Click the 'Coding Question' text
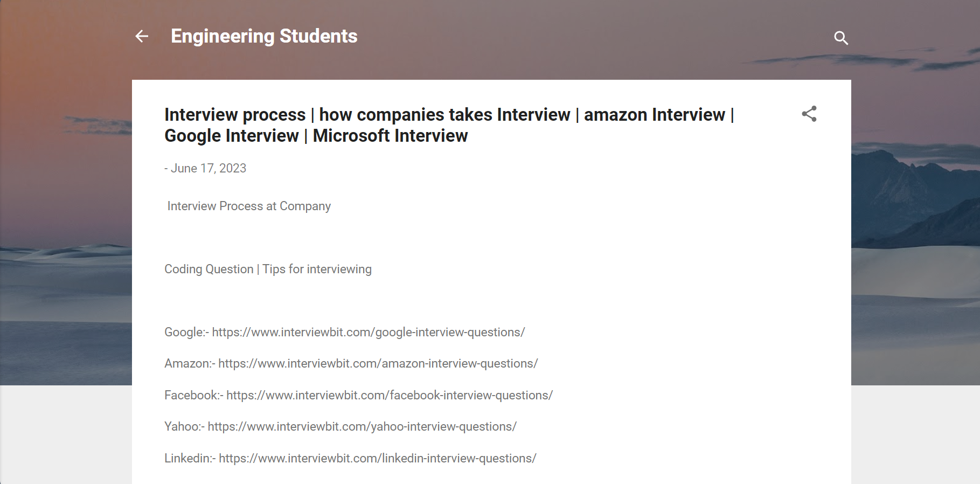The image size is (980, 484). [x=208, y=269]
